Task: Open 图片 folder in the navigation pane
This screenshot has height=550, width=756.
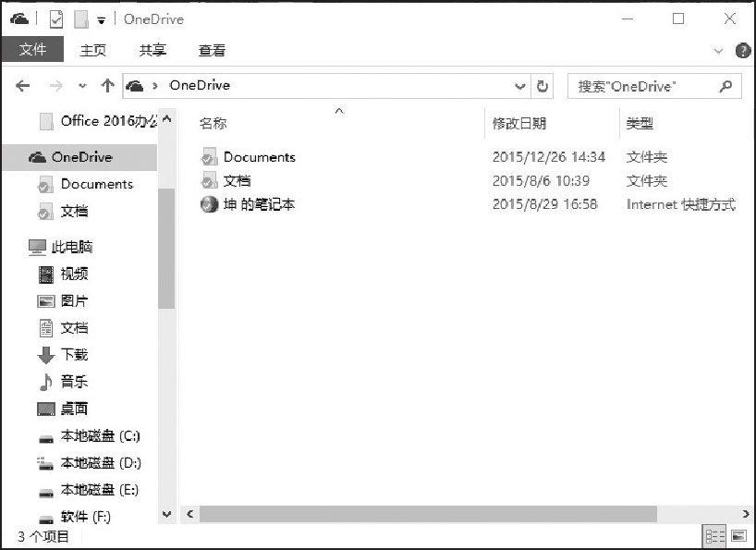Action: click(x=63, y=300)
